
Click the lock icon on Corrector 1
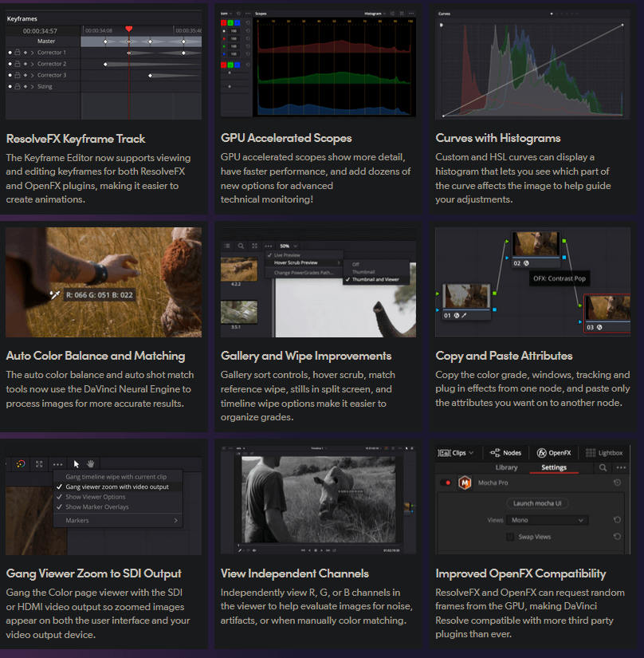tap(17, 53)
